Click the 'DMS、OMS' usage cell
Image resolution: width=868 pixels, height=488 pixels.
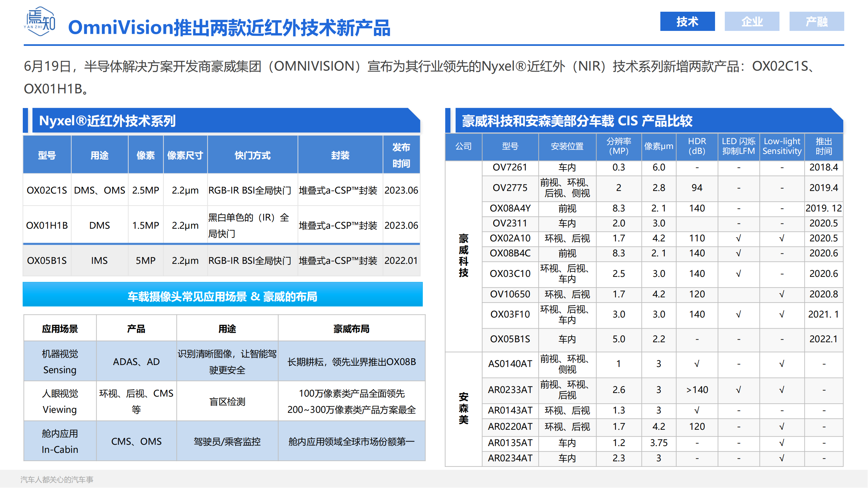[x=99, y=190]
